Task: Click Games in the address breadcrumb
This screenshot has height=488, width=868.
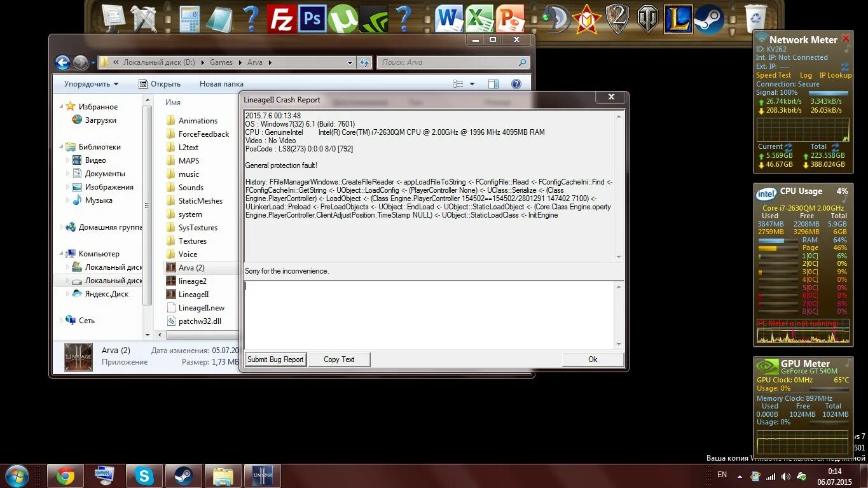Action: tap(221, 62)
